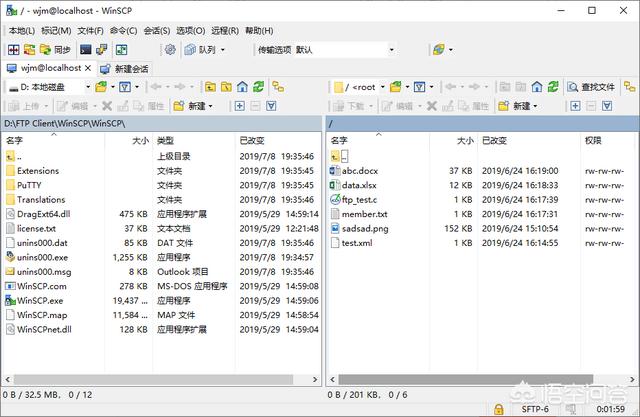Open the remote / <root path dropdown
Image resolution: width=640 pixels, height=417 pixels.
pos(359,87)
